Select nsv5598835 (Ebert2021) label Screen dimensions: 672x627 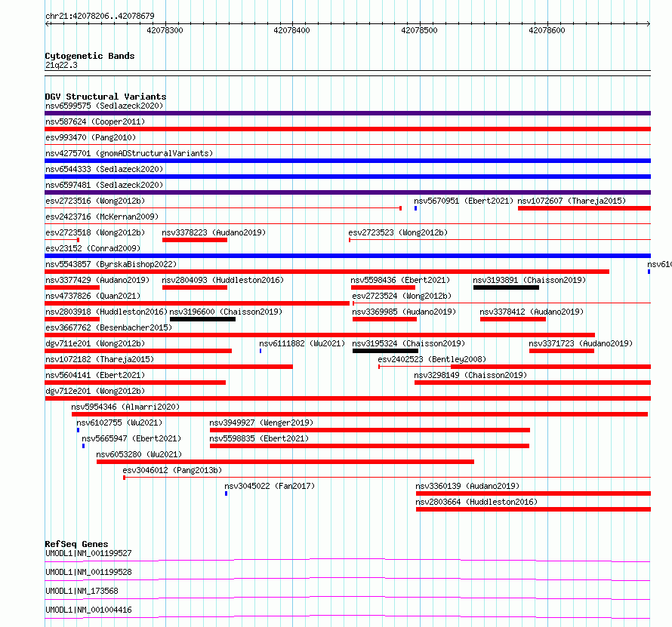(x=259, y=438)
